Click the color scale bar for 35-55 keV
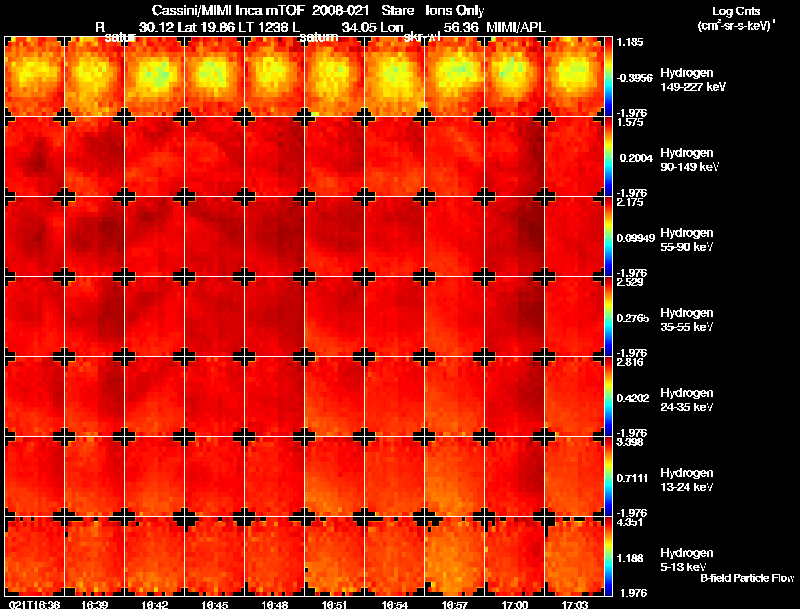The width and height of the screenshot is (800, 609). [608, 317]
